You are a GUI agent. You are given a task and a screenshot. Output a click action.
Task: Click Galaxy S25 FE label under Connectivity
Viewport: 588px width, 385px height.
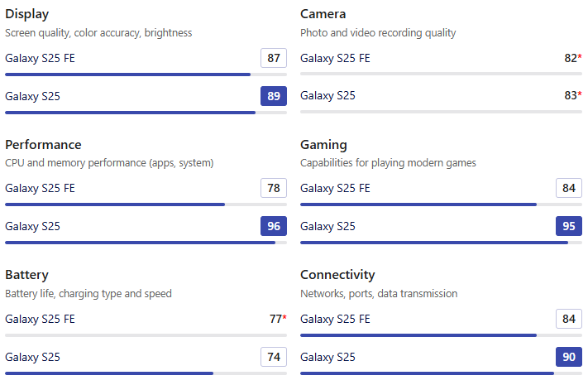335,320
